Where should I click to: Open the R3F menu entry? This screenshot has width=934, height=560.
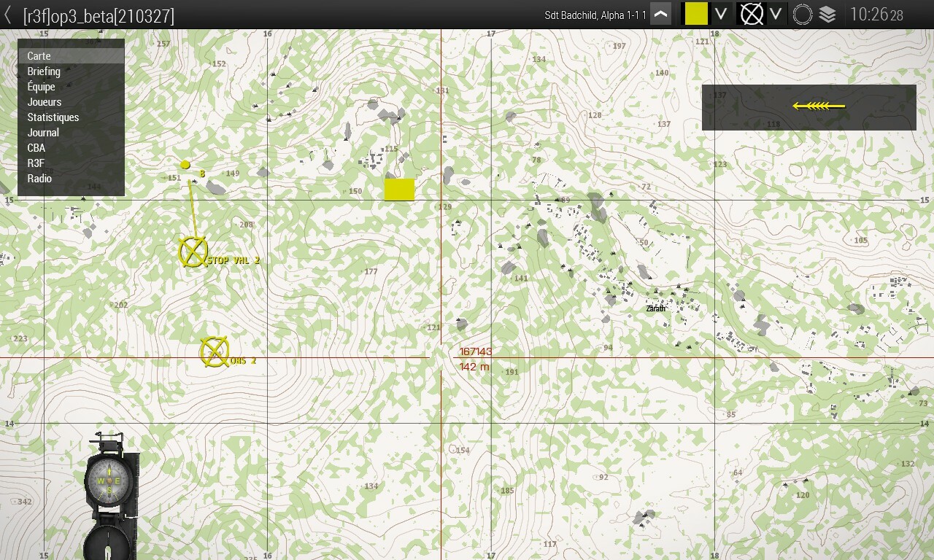coord(72,163)
